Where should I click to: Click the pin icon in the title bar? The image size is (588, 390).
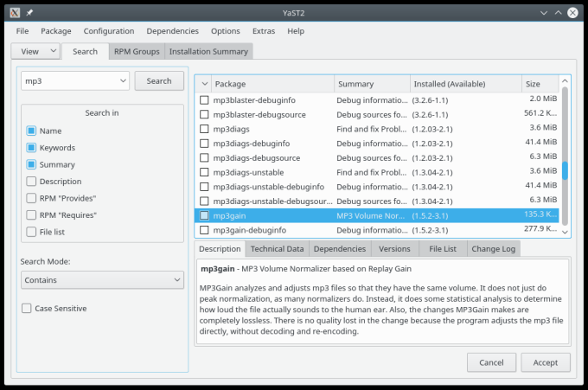tap(29, 12)
